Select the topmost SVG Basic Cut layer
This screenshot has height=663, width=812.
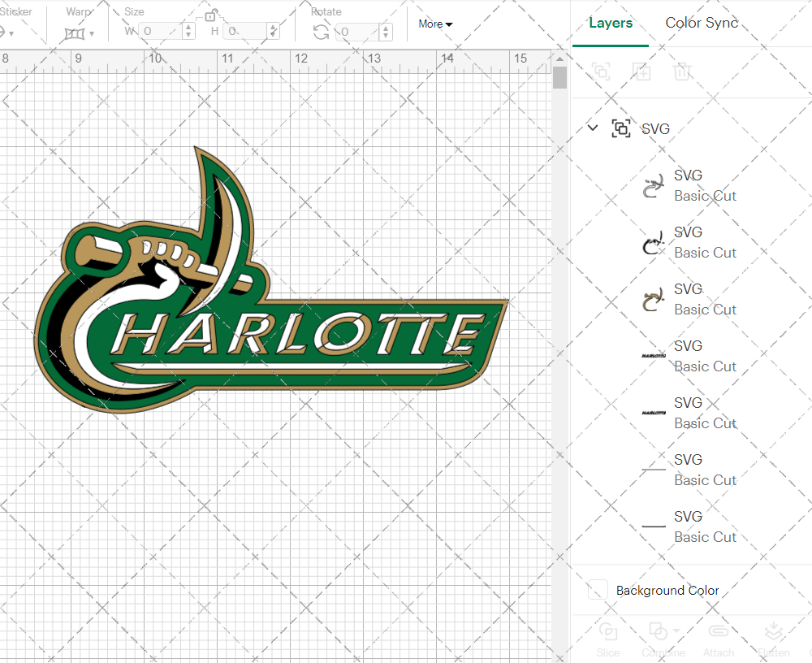tap(705, 185)
